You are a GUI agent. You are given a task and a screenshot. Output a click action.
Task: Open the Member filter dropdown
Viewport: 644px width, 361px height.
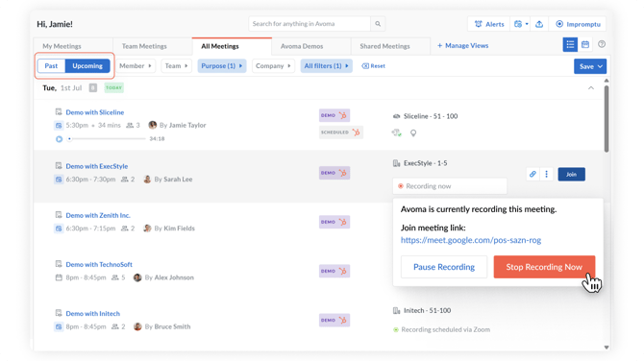click(136, 66)
